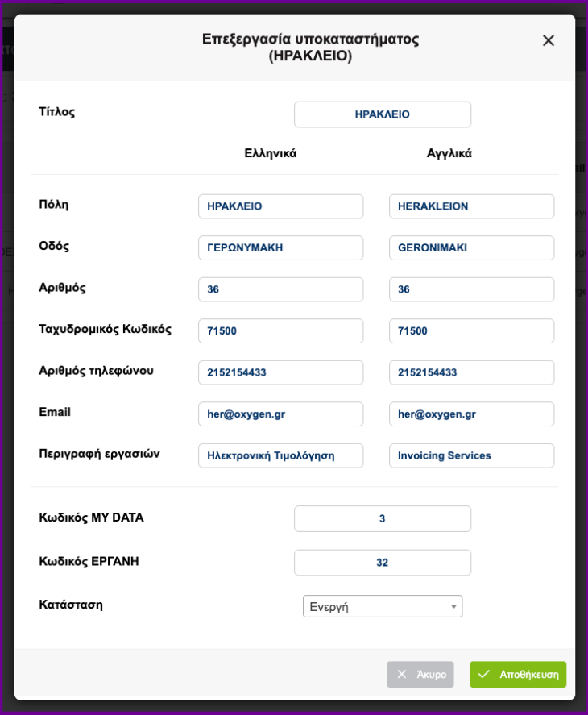Select the English street number field

471,289
